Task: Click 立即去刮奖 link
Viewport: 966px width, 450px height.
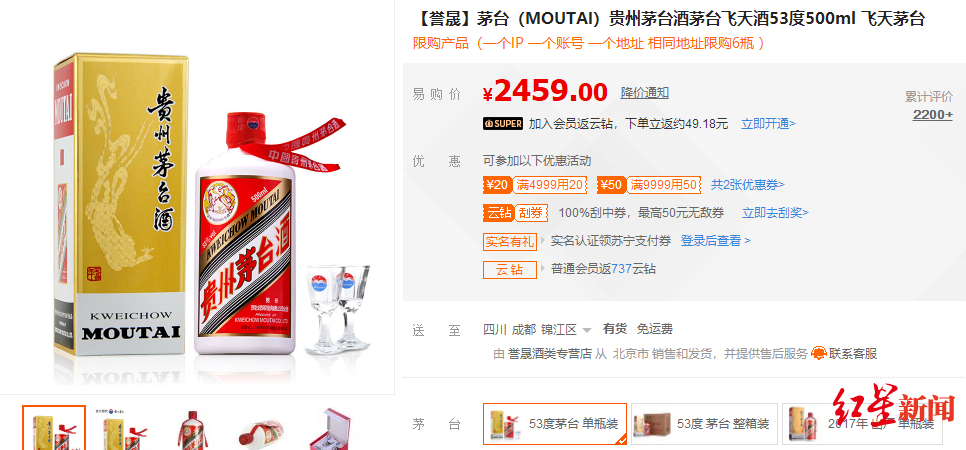Action: (775, 213)
